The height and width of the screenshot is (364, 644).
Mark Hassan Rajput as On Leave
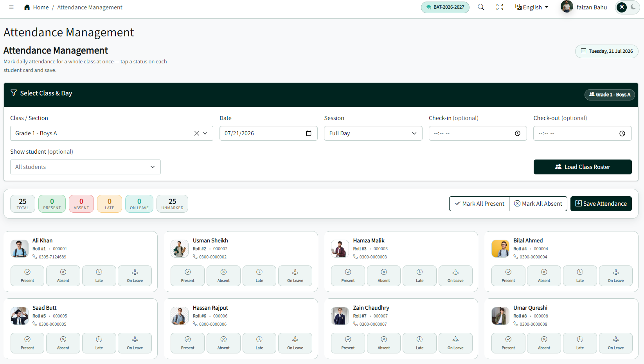coord(295,343)
